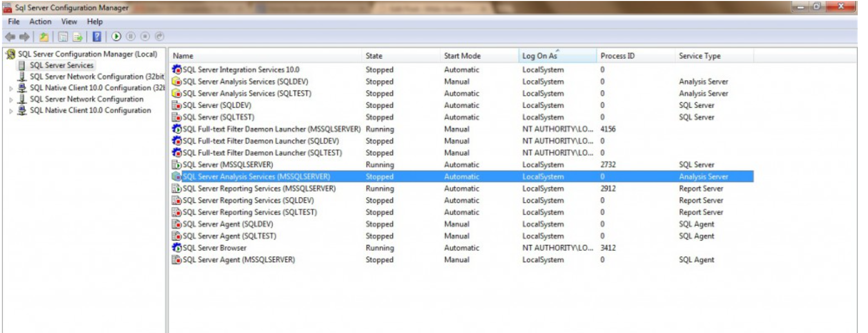Open the Help menu
The height and width of the screenshot is (333, 868).
pyautogui.click(x=95, y=22)
